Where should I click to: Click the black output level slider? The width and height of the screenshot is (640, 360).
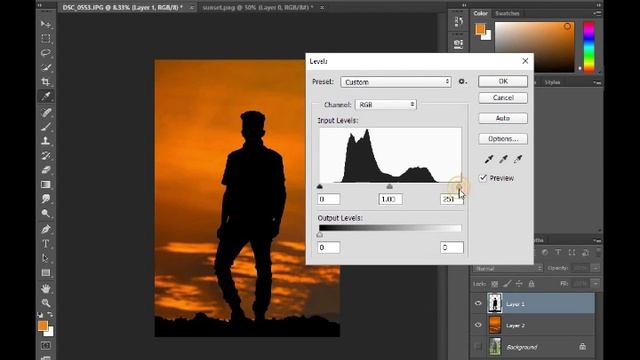(x=320, y=235)
